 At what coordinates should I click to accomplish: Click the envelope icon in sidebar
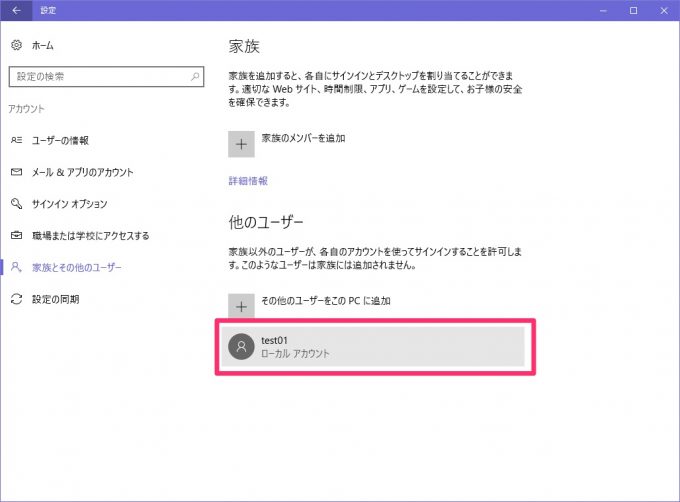(x=16, y=172)
